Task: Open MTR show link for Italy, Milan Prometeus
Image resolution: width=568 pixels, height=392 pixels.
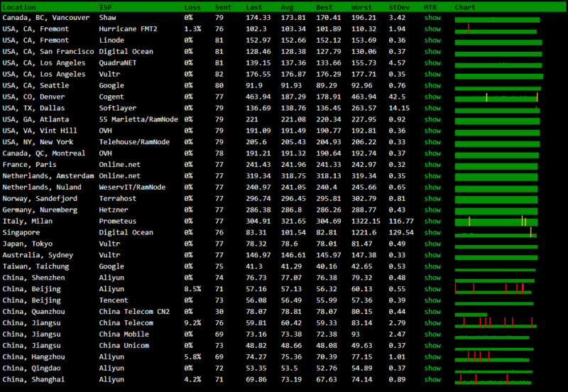Action: tap(432, 221)
